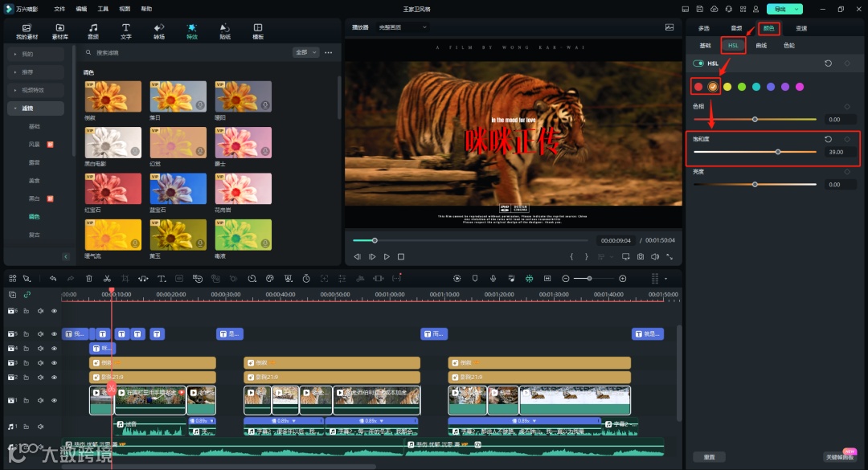Open the 工具 menu
The height and width of the screenshot is (470, 868).
coord(103,9)
